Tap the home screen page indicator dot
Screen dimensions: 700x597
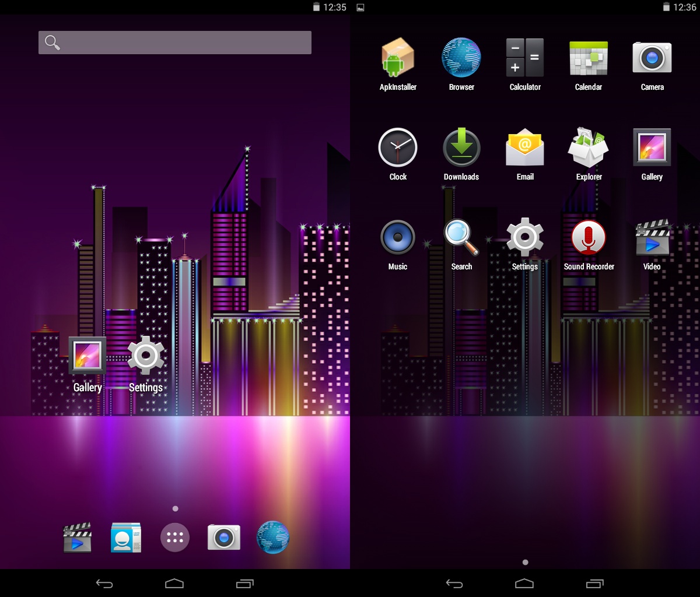(175, 508)
